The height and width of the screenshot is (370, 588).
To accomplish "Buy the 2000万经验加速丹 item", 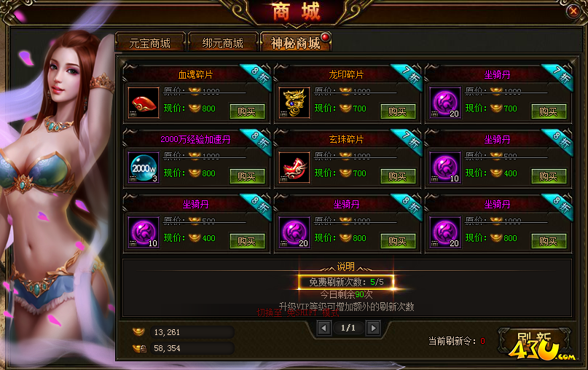I will coord(247,176).
